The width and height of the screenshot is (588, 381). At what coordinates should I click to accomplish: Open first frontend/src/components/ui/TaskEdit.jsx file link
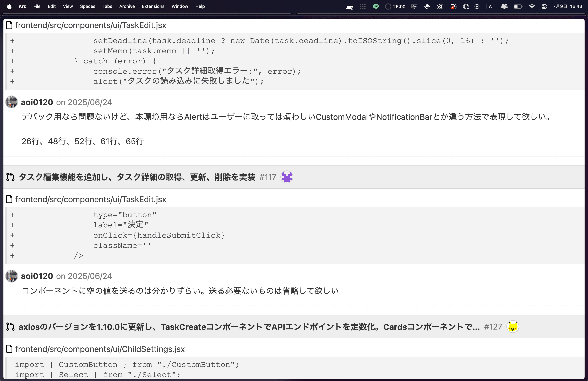point(91,25)
